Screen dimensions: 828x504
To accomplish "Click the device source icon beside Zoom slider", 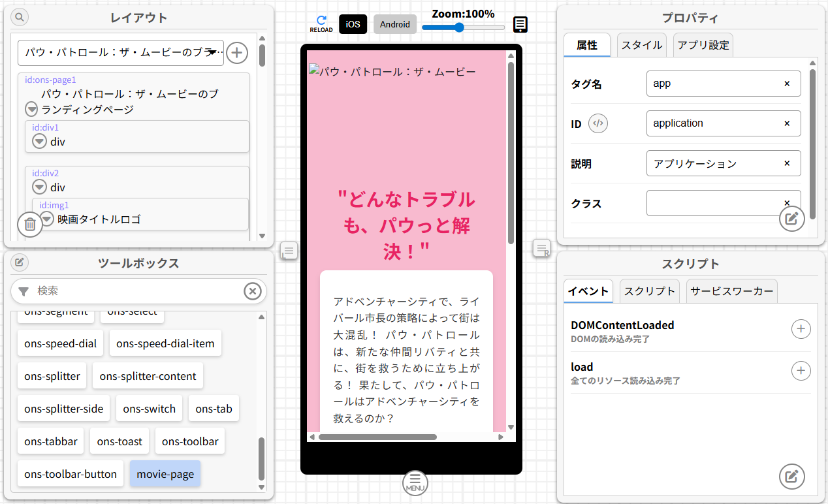I will [x=520, y=24].
